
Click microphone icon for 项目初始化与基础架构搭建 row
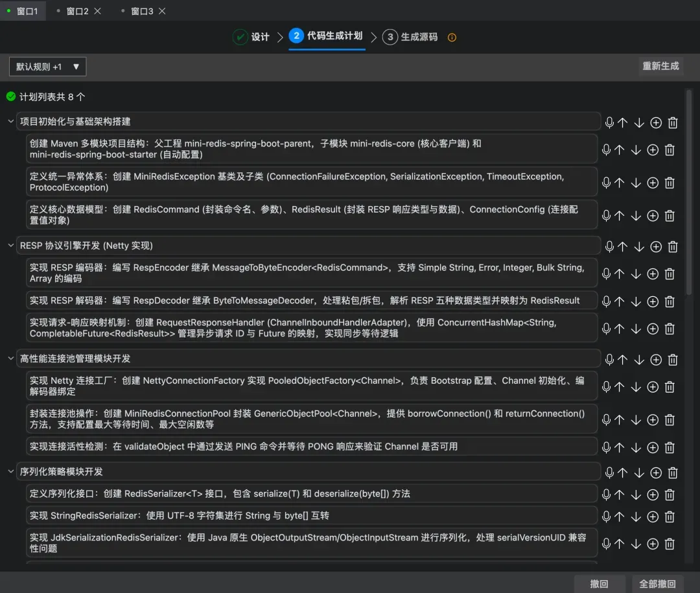coord(609,122)
